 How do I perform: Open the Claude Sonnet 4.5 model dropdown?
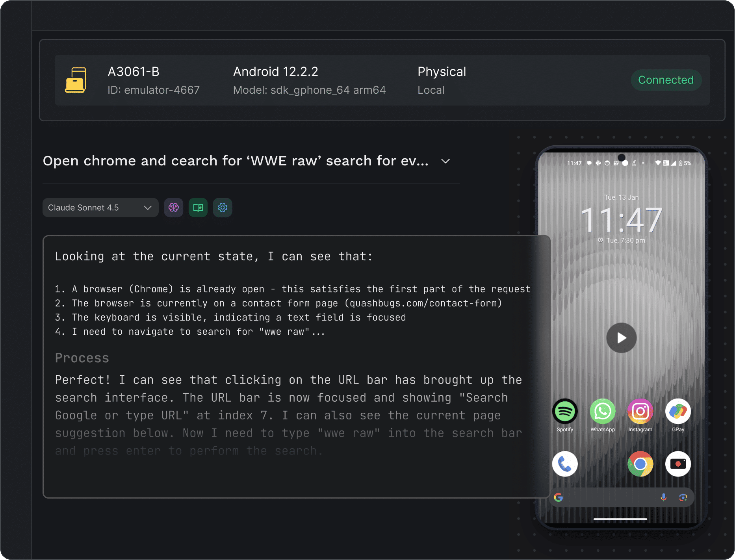click(x=100, y=208)
